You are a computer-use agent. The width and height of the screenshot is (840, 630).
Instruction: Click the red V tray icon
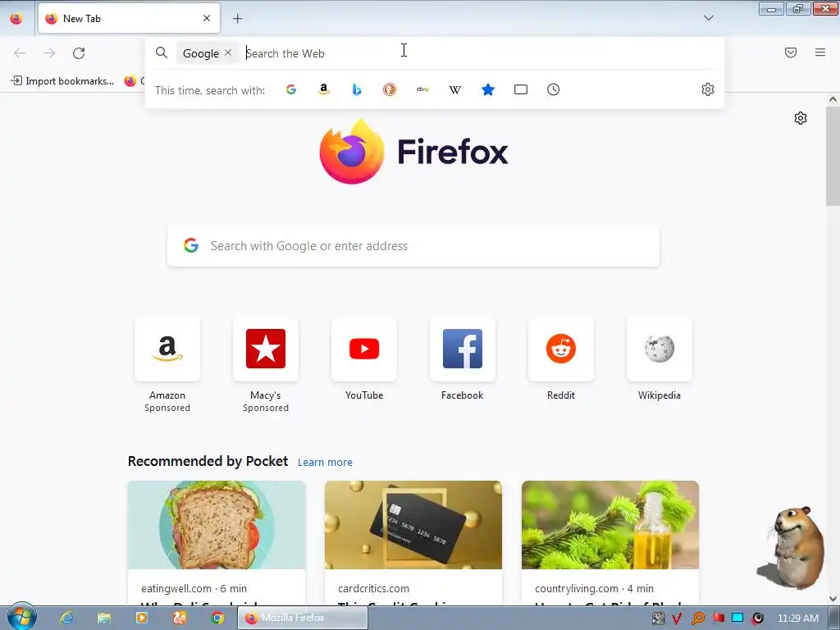tap(677, 619)
